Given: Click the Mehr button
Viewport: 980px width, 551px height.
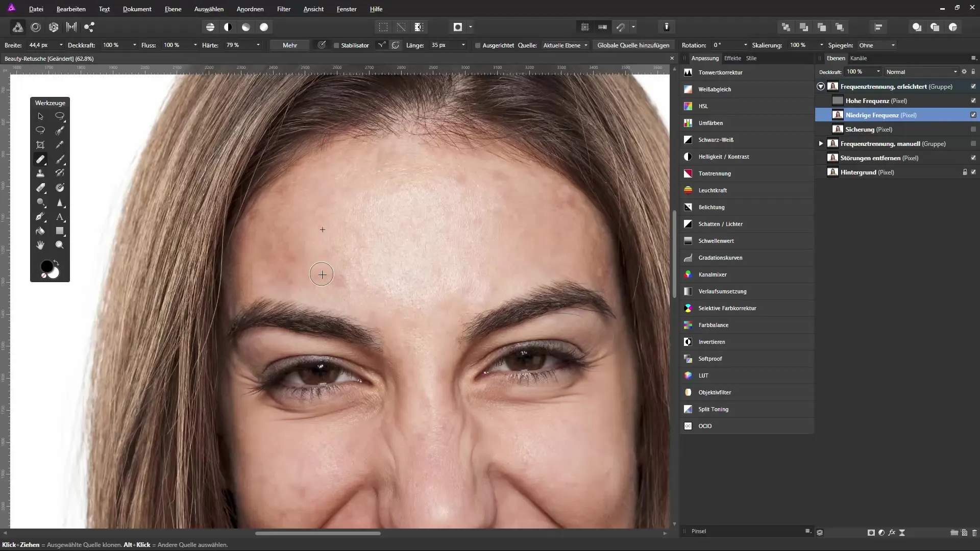Looking at the screenshot, I should [x=290, y=45].
